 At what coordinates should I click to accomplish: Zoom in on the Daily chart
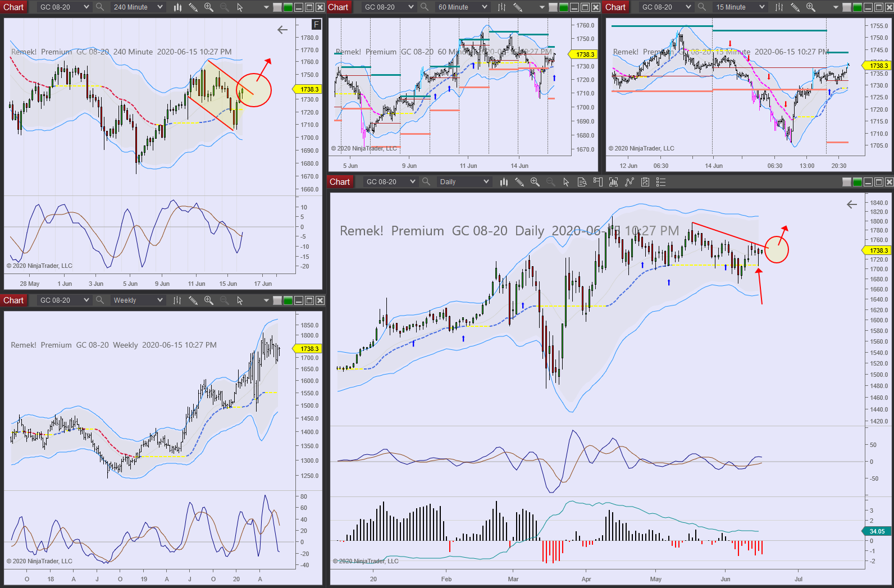click(x=535, y=182)
